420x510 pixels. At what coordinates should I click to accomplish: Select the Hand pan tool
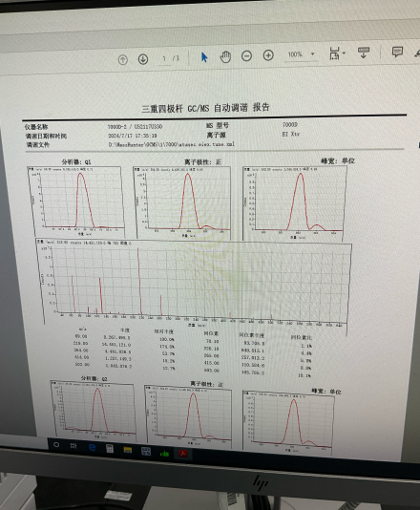pyautogui.click(x=225, y=56)
